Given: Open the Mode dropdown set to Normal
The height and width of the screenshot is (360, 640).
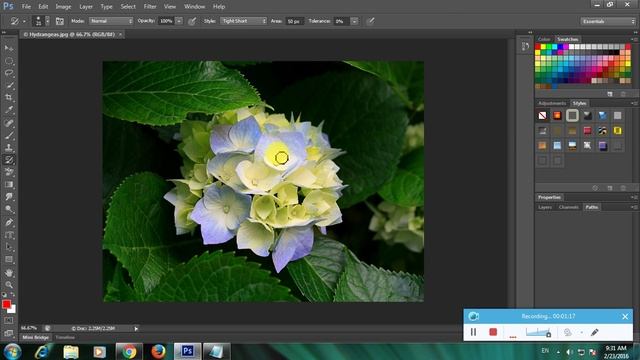Looking at the screenshot, I should (x=111, y=21).
